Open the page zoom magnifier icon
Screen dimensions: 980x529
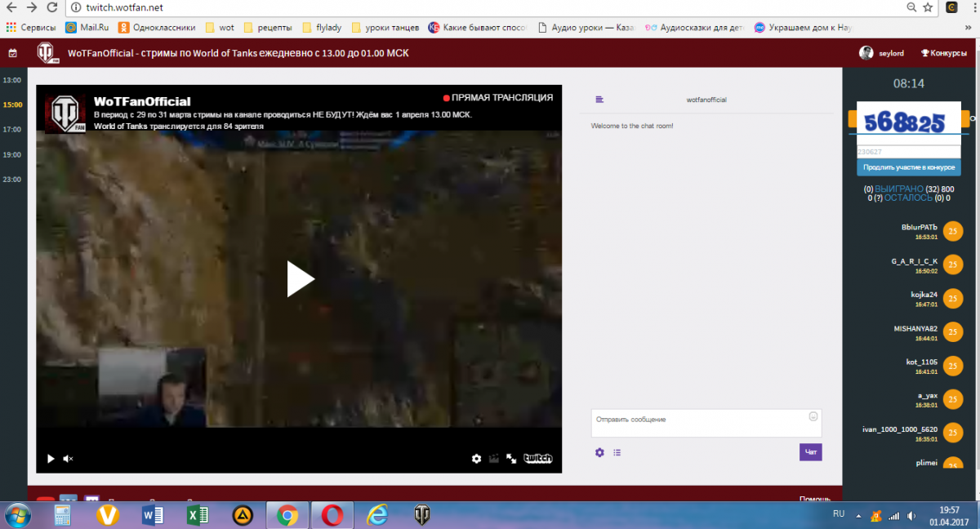911,7
